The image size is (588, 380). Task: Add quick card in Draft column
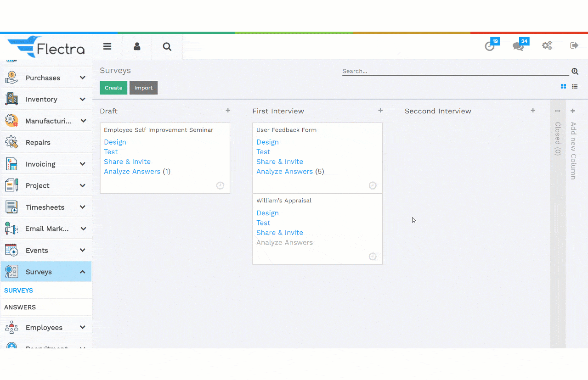228,111
